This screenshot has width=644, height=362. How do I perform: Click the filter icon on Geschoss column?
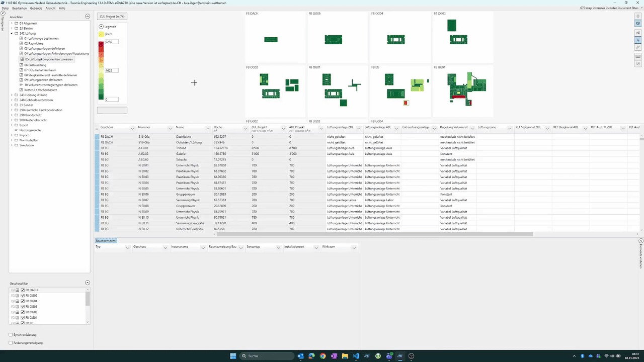coord(132,128)
